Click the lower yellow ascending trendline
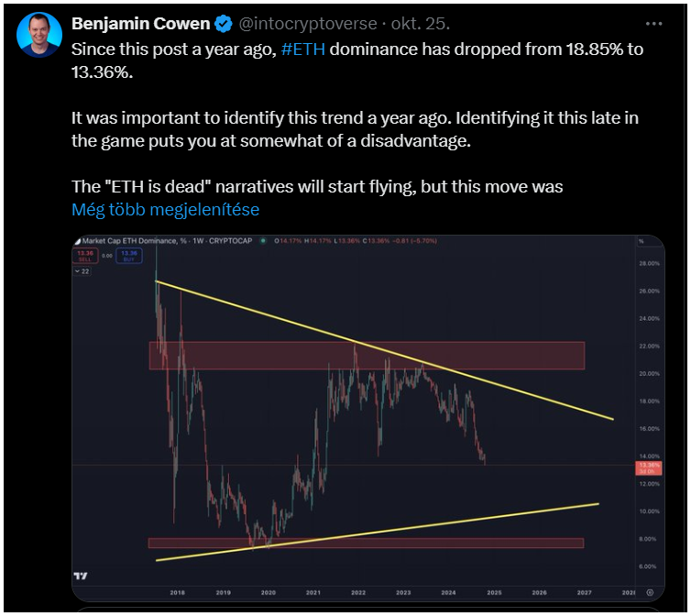 pyautogui.click(x=378, y=533)
